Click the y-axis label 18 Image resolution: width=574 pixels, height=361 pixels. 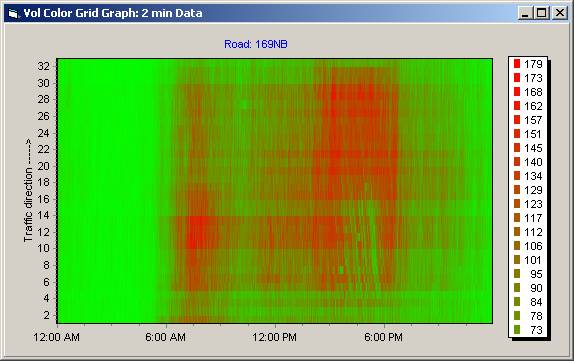tap(43, 182)
